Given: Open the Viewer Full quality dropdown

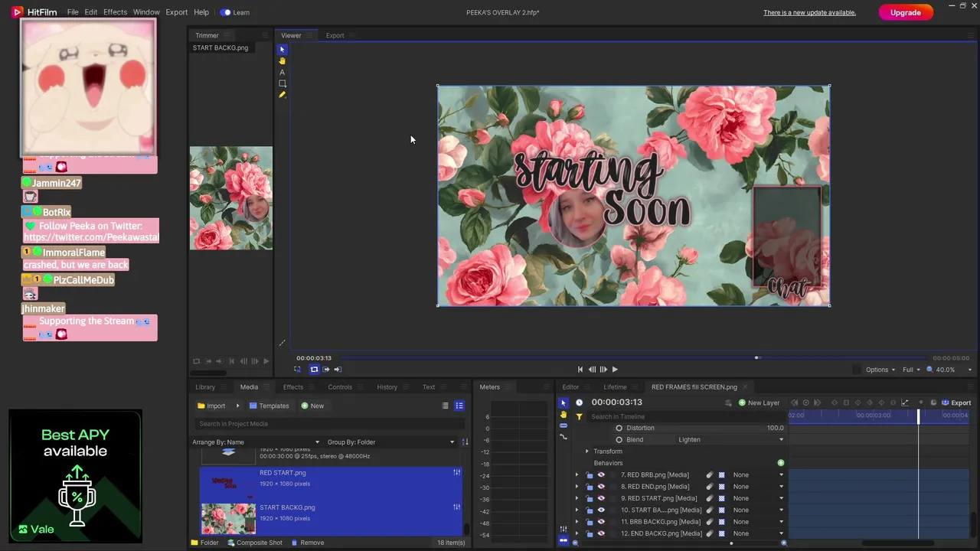Looking at the screenshot, I should (x=911, y=370).
